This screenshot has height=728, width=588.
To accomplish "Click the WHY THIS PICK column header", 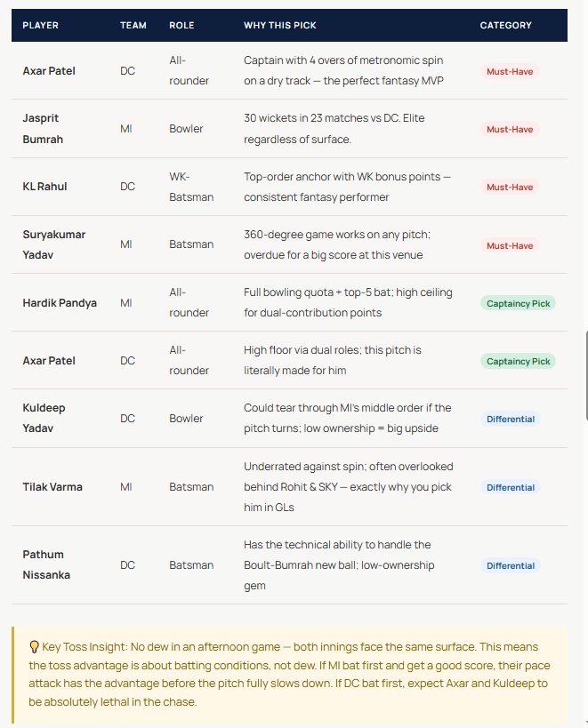I will coord(280,26).
